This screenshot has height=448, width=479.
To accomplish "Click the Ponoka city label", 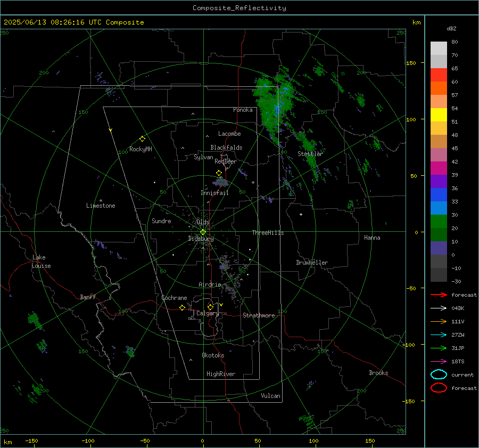I will 243,110.
